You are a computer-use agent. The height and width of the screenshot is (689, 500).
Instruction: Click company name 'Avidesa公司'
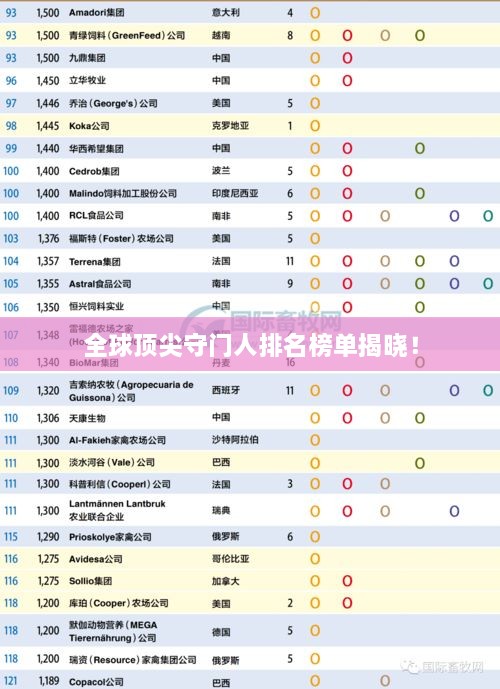[95, 559]
